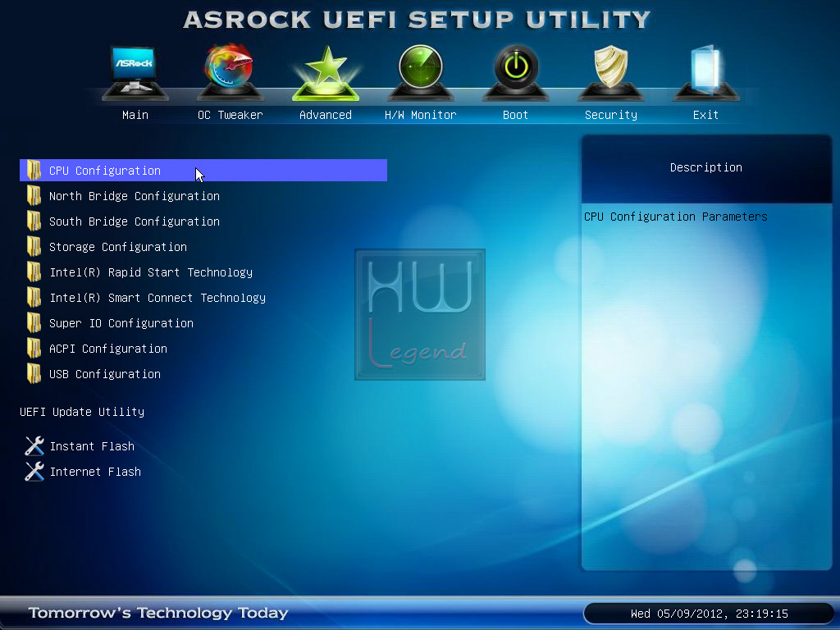
Task: Click the UEFI Update Utility heading
Action: click(82, 412)
